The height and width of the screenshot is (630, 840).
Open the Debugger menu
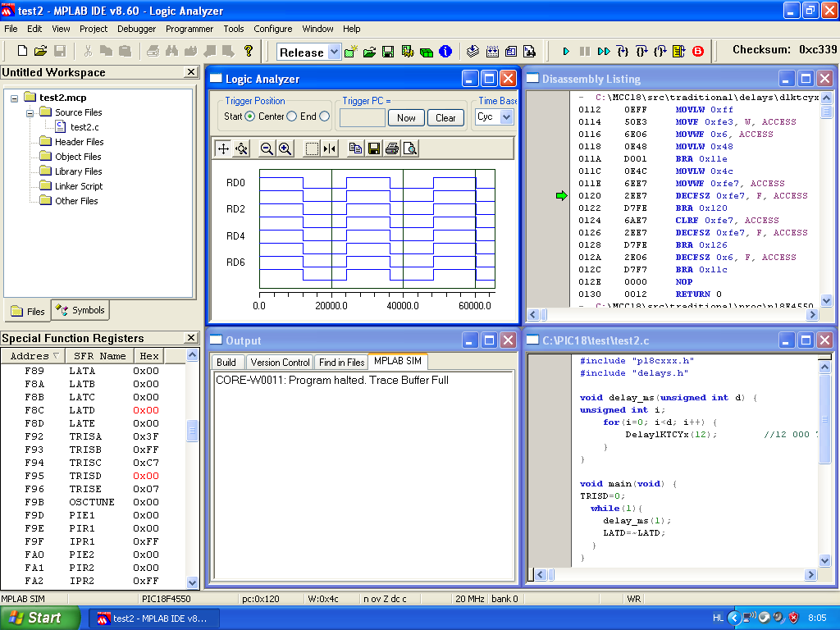[x=136, y=29]
